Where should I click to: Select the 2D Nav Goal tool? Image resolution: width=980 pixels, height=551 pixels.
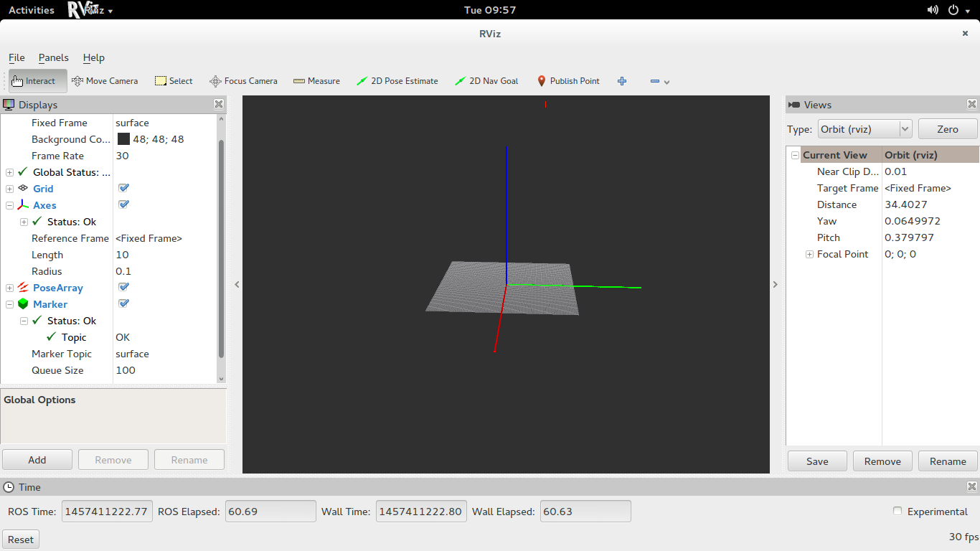click(486, 81)
